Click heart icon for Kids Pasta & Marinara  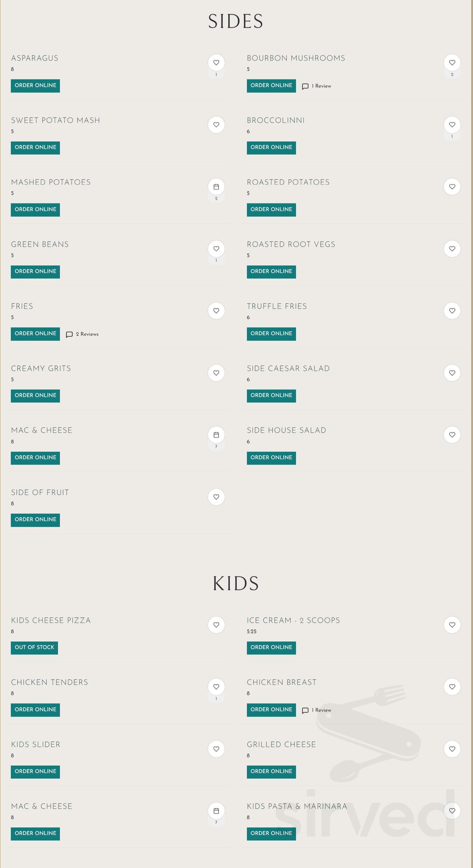[x=452, y=811]
